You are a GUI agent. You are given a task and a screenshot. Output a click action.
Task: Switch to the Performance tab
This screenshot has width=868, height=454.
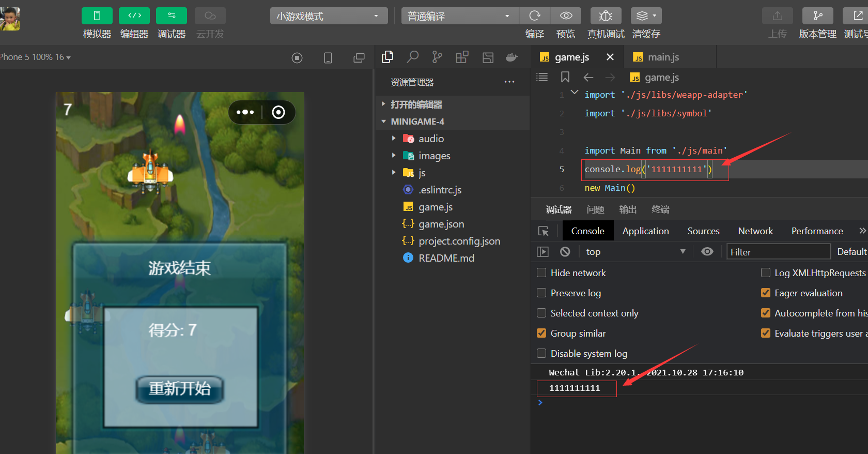click(x=817, y=231)
